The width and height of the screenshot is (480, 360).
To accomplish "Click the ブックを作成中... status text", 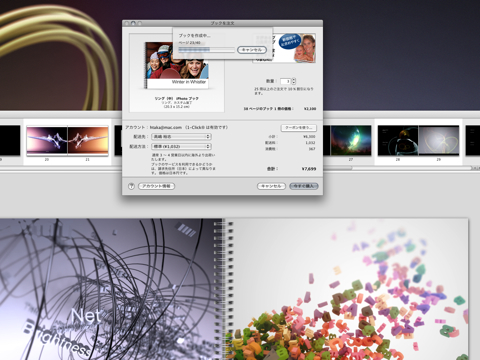I will click(194, 35).
